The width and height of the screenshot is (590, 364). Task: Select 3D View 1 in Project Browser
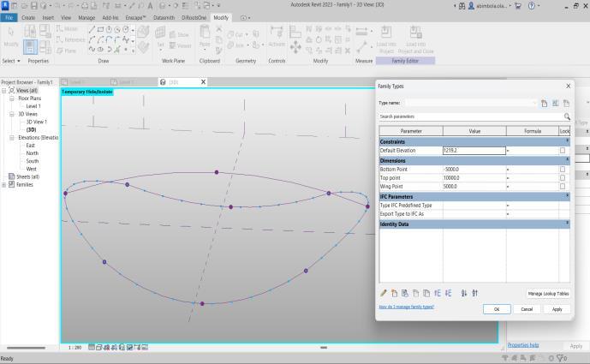[36, 122]
